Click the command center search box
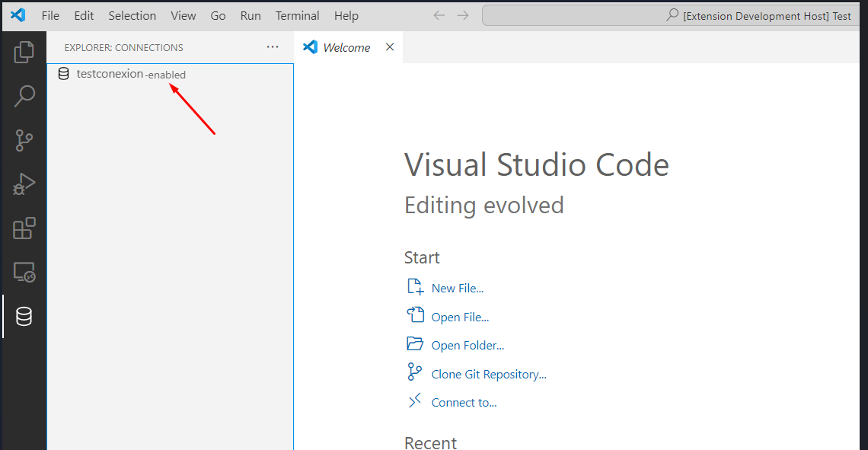Image resolution: width=868 pixels, height=450 pixels. pos(672,15)
